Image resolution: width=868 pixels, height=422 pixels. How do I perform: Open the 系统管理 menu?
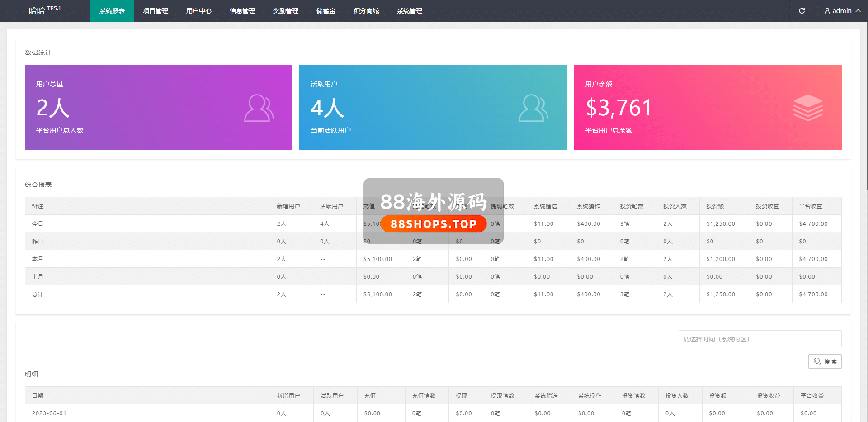pyautogui.click(x=409, y=11)
